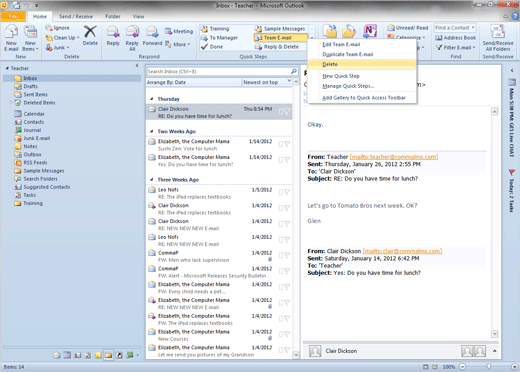Choose Delete in the quick step context menu
The height and width of the screenshot is (372, 520).
coord(362,64)
